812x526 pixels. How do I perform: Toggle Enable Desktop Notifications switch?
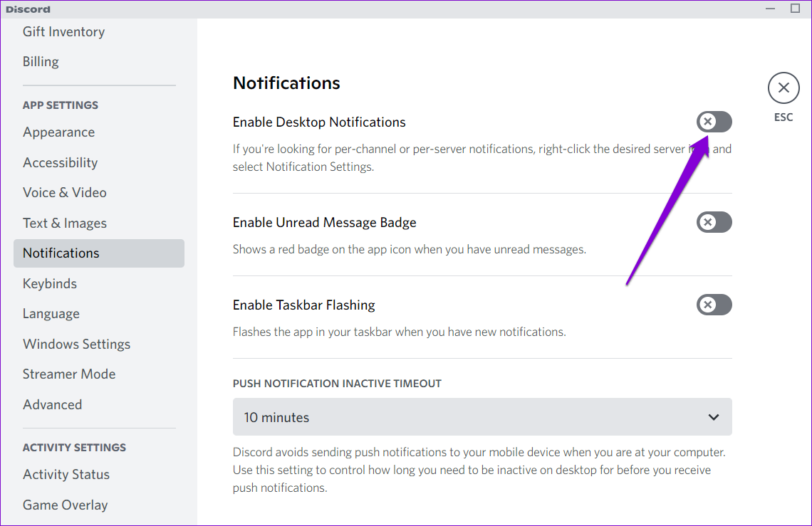[714, 122]
